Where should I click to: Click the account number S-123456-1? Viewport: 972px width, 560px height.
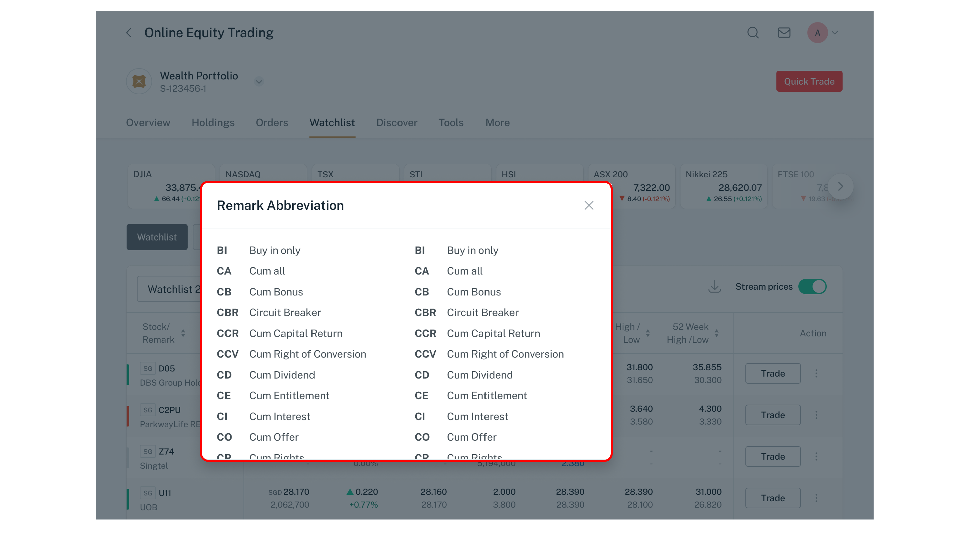pyautogui.click(x=183, y=88)
